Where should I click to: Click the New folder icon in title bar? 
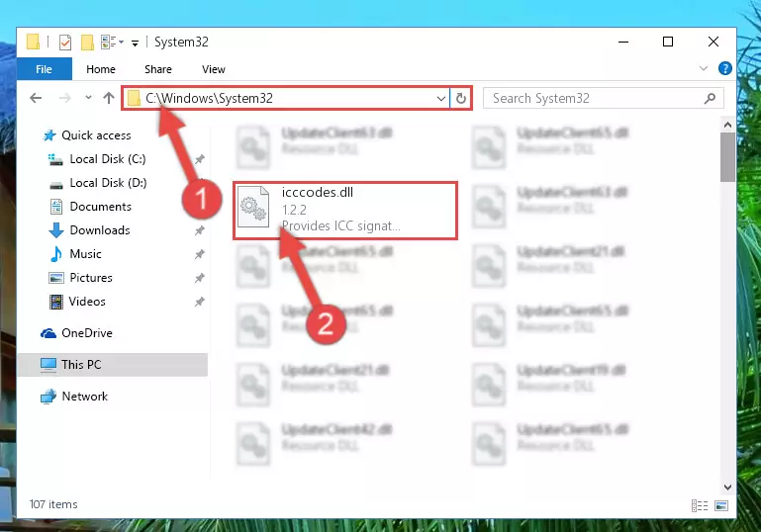[87, 43]
